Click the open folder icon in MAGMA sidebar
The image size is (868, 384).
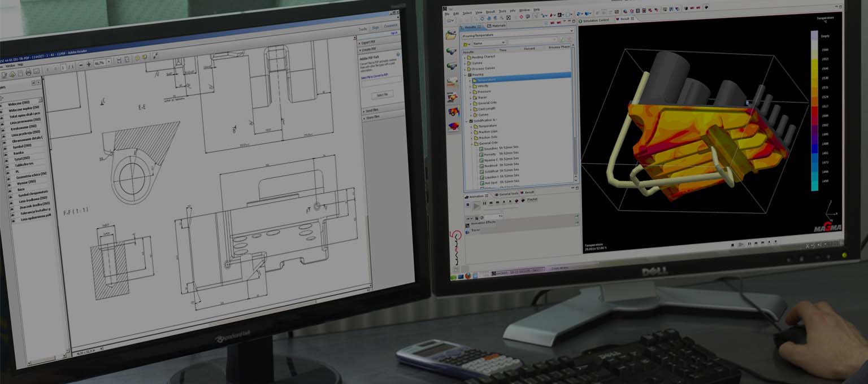pyautogui.click(x=452, y=35)
